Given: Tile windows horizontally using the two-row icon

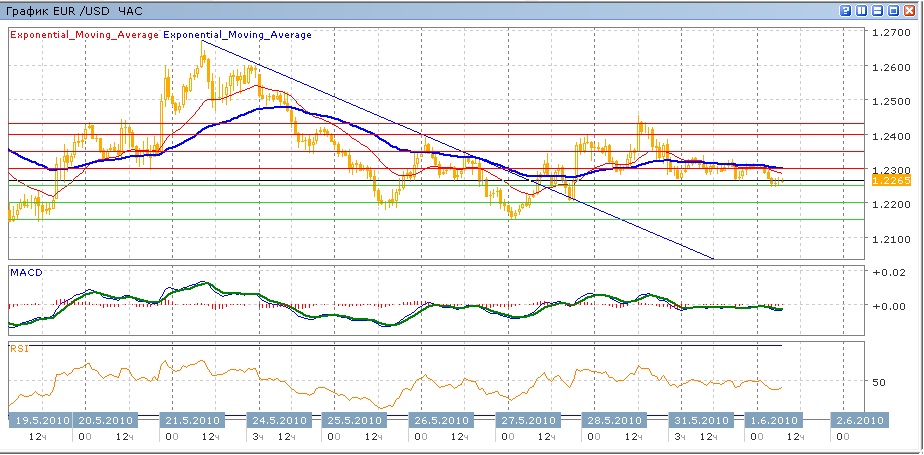Looking at the screenshot, I should (878, 10).
